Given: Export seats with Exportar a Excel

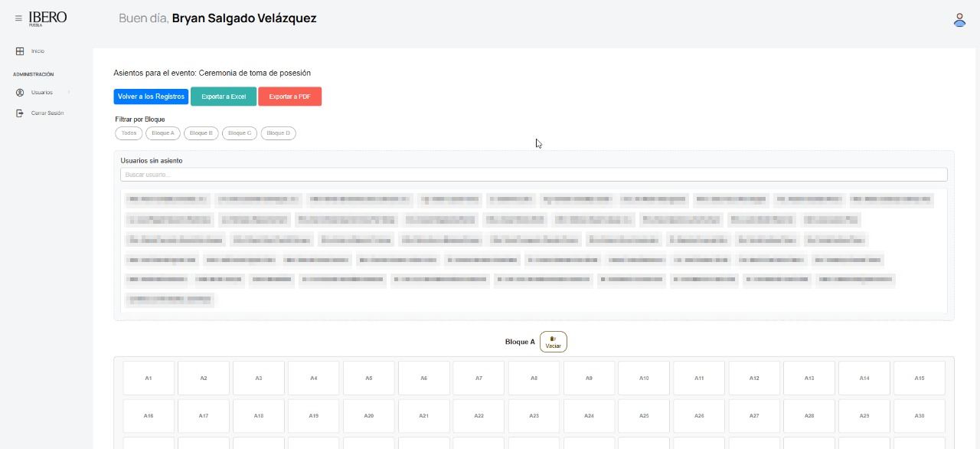Looking at the screenshot, I should tap(224, 97).
